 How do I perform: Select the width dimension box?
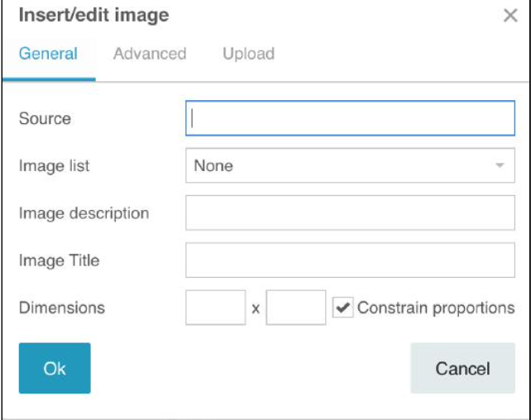click(x=216, y=308)
